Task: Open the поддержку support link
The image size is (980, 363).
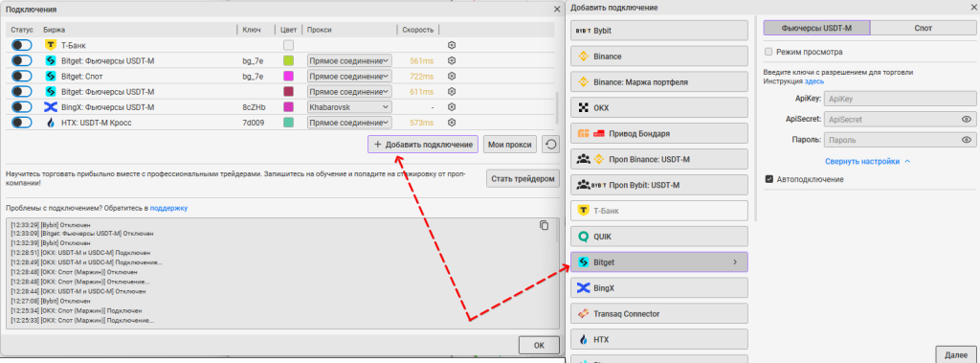Action: coord(168,208)
